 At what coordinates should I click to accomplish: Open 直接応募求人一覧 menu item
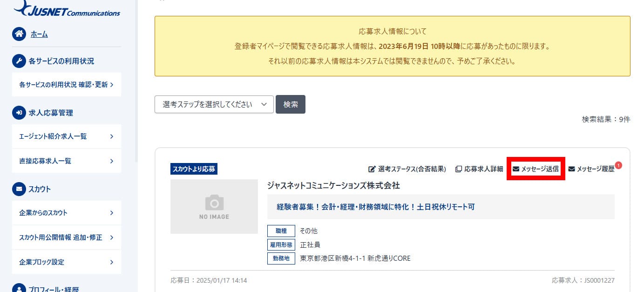click(x=67, y=161)
